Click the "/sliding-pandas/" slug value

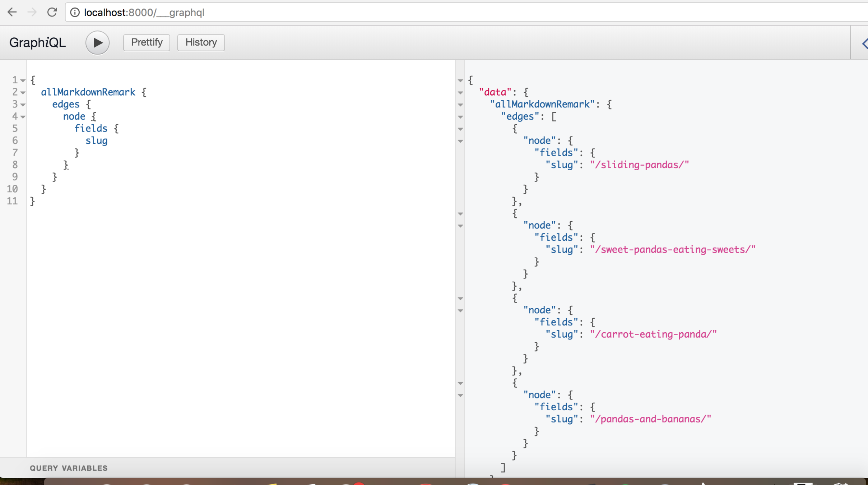639,165
